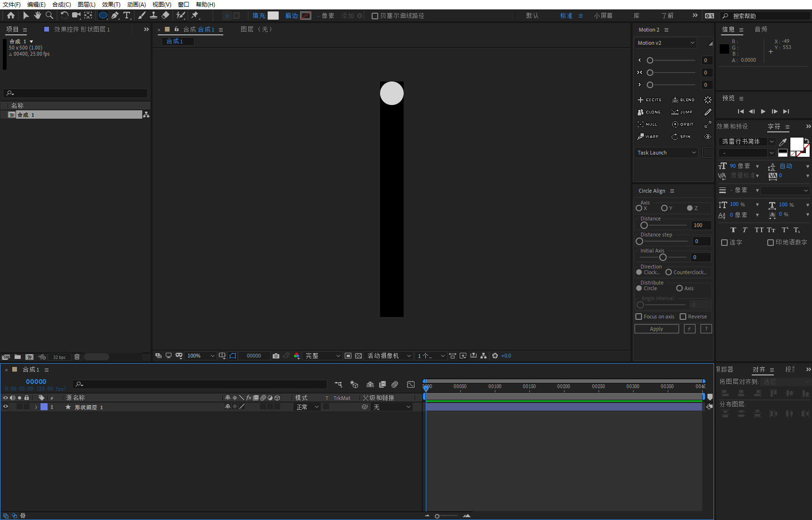Click the CLONE button in Motion 2
Image resolution: width=812 pixels, height=520 pixels.
pos(649,112)
